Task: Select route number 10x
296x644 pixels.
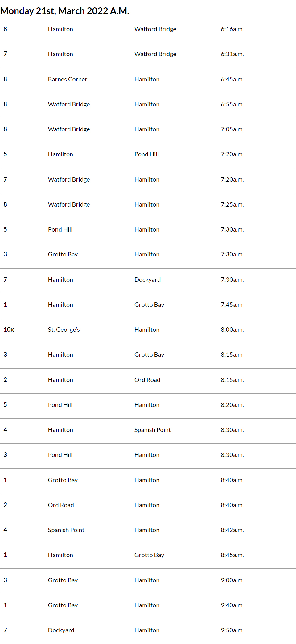Action: pyautogui.click(x=9, y=330)
